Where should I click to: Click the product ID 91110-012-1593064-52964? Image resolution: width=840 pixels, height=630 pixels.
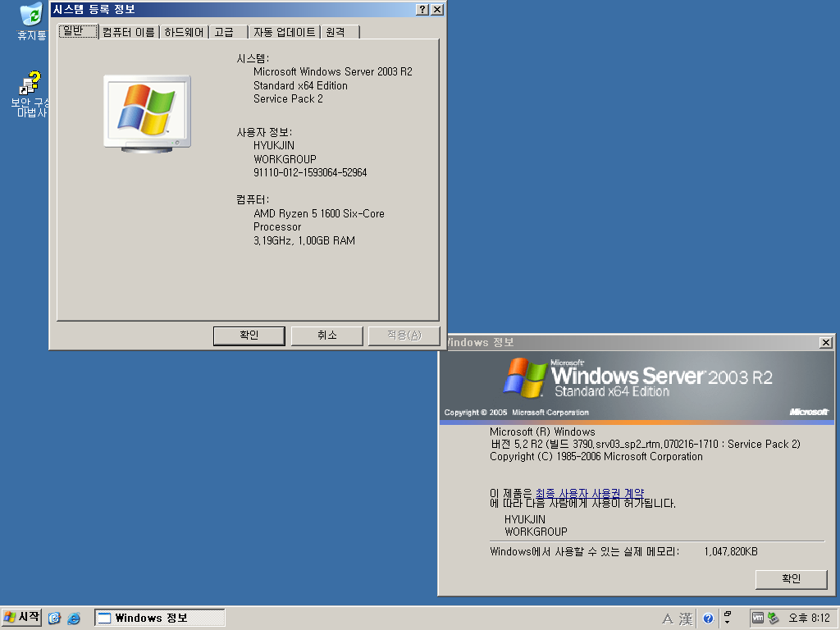coord(310,172)
